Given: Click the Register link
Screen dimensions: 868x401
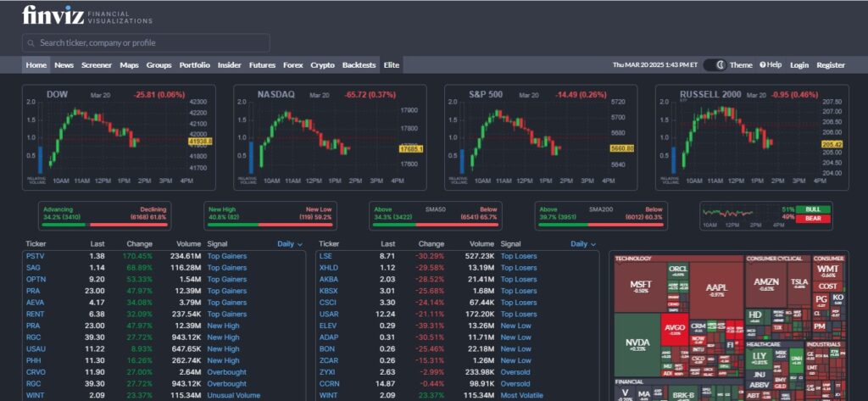Looking at the screenshot, I should [x=831, y=64].
